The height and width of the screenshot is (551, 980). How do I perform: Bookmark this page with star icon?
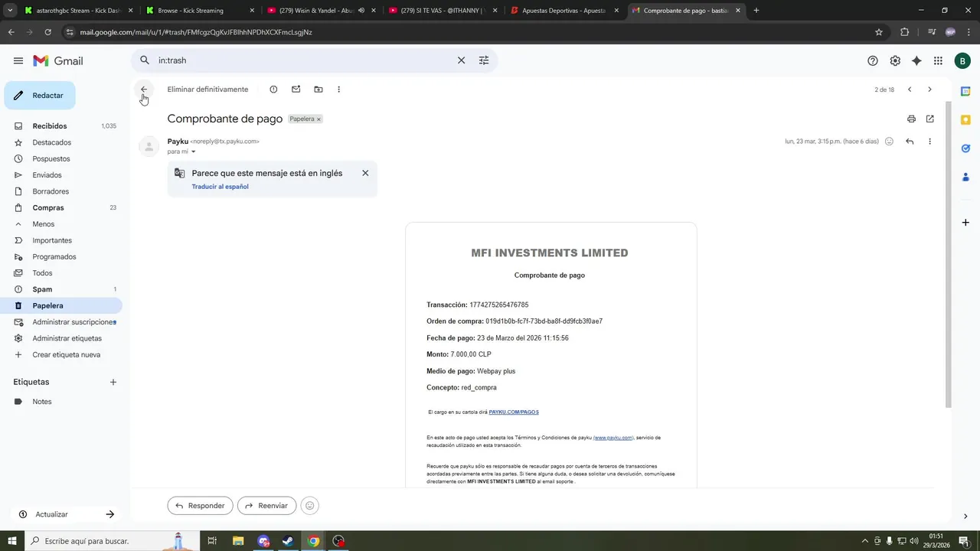879,32
